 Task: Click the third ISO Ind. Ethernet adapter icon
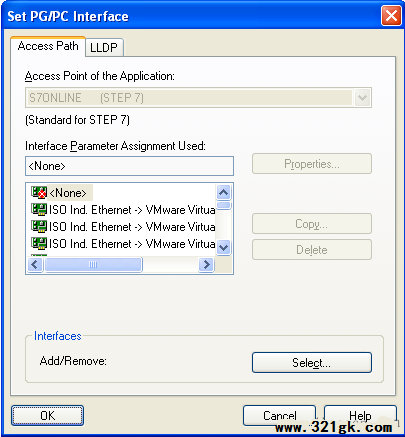pyautogui.click(x=39, y=244)
